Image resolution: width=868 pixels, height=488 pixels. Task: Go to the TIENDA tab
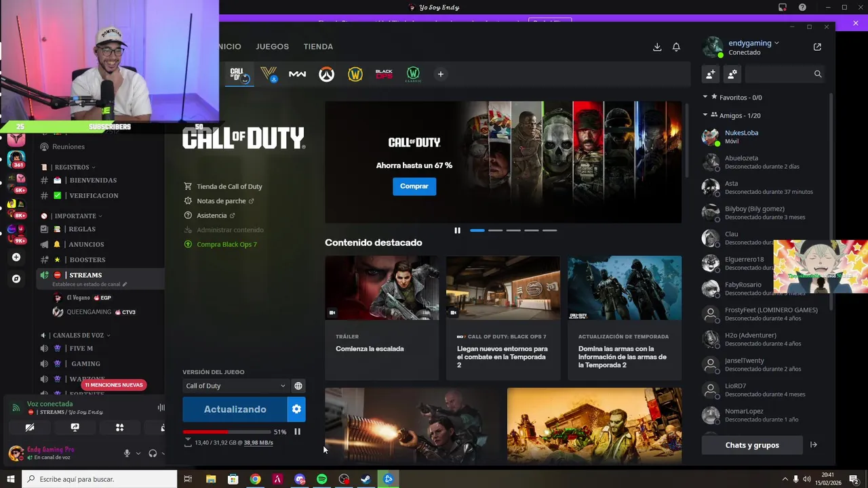click(x=318, y=47)
